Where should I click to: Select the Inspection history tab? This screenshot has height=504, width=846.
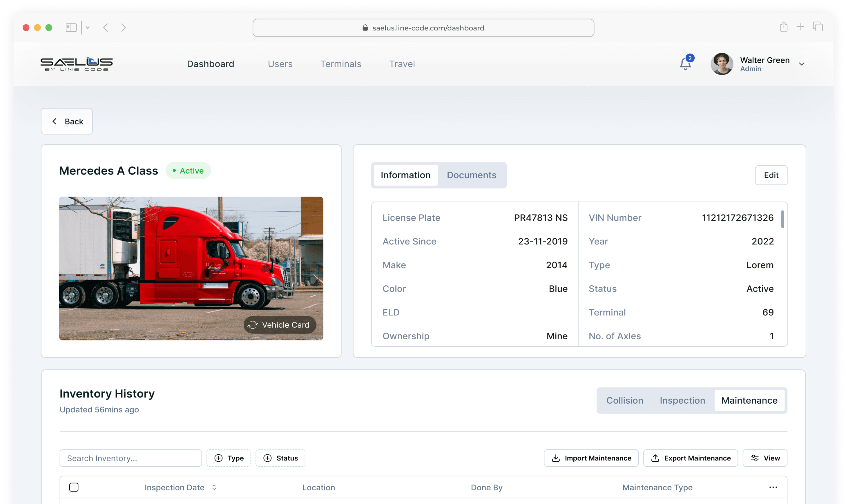682,400
